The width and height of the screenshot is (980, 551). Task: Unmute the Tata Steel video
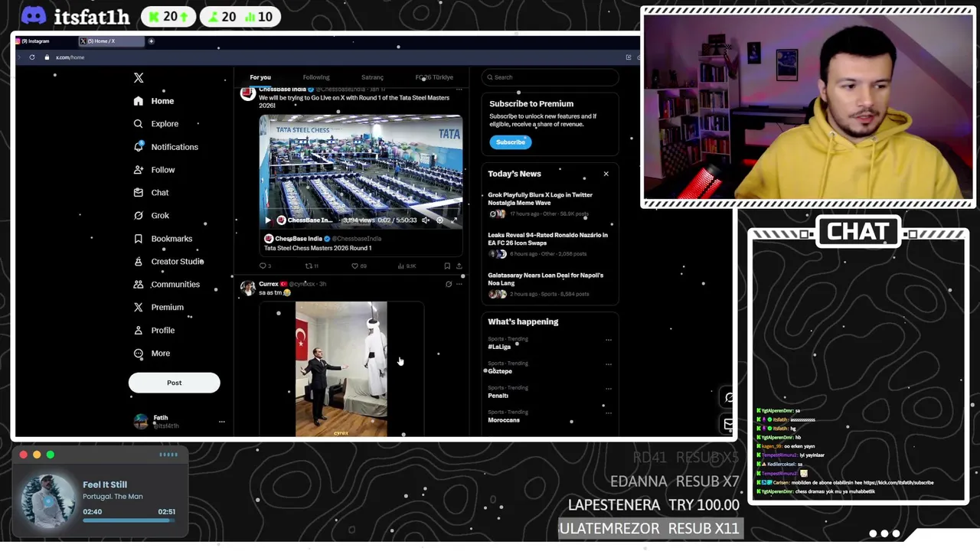pyautogui.click(x=426, y=220)
